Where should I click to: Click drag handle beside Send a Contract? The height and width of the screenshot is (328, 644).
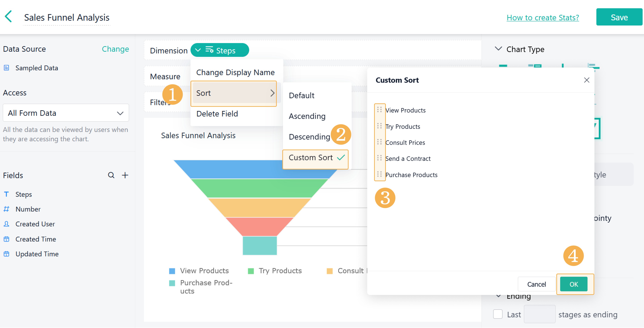pyautogui.click(x=379, y=158)
